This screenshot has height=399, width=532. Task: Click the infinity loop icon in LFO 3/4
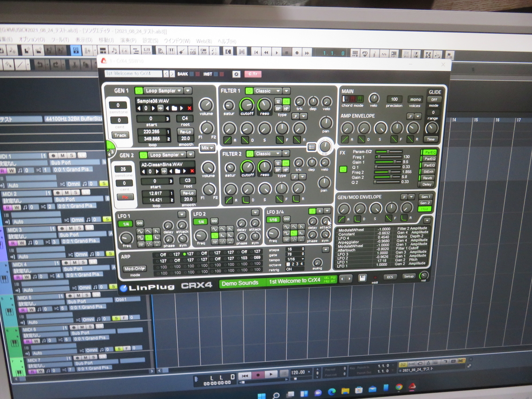tap(287, 219)
